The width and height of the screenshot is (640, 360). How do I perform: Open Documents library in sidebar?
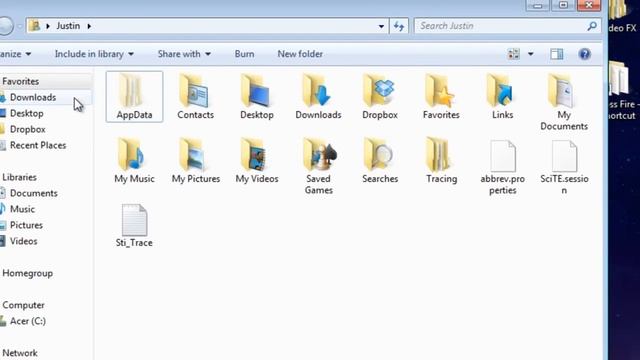tap(33, 193)
